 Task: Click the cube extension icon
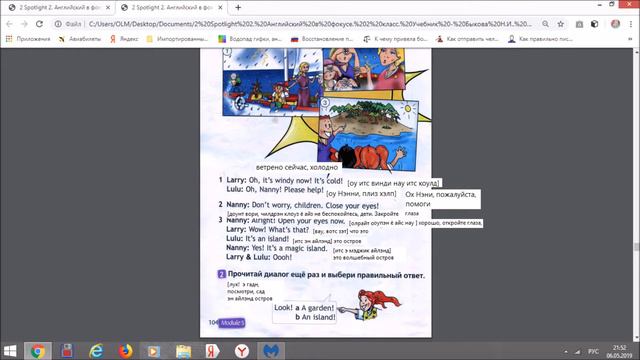594,24
